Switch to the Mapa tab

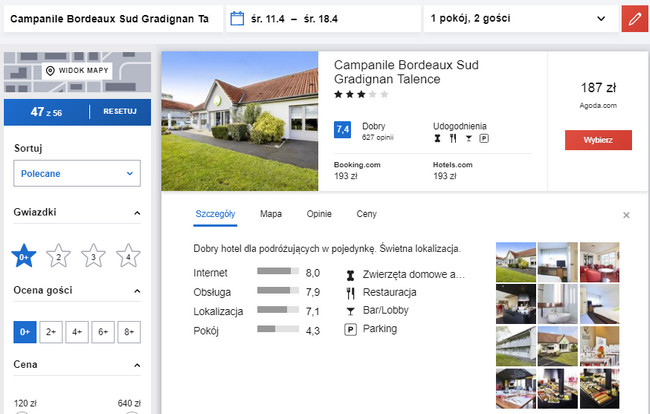pyautogui.click(x=271, y=214)
